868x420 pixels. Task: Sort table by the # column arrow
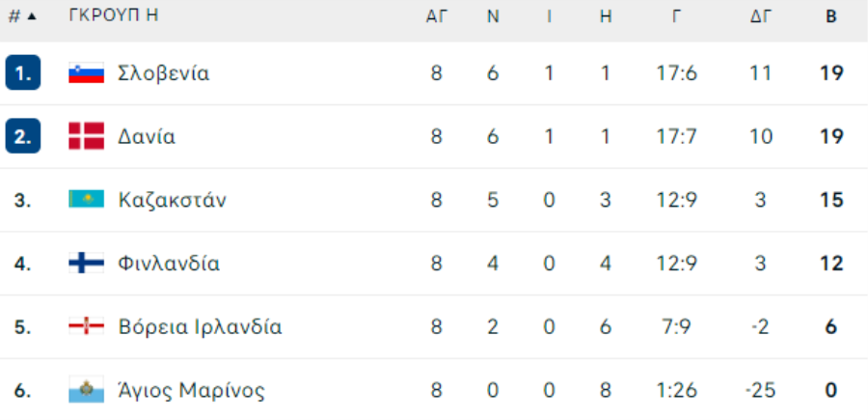point(32,16)
